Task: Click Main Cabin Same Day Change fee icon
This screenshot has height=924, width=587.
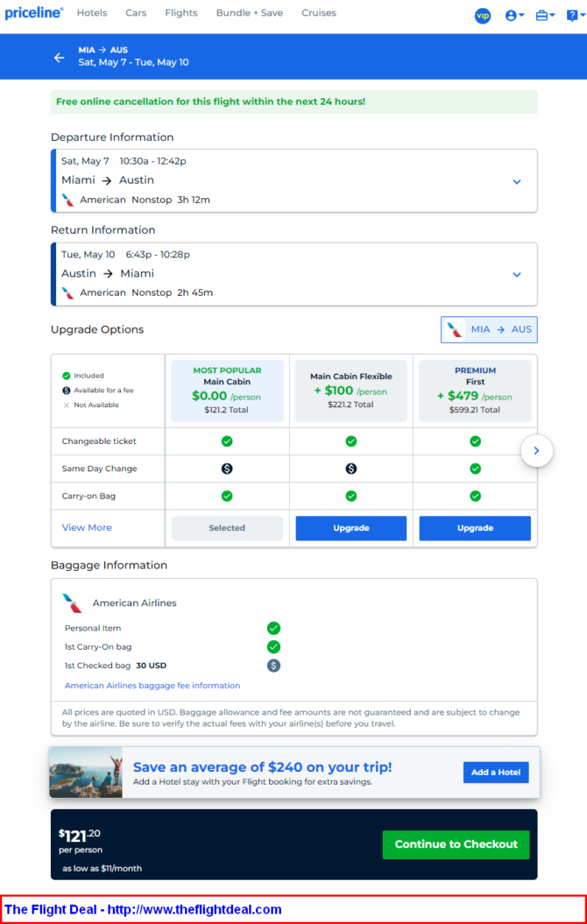Action: [x=227, y=469]
